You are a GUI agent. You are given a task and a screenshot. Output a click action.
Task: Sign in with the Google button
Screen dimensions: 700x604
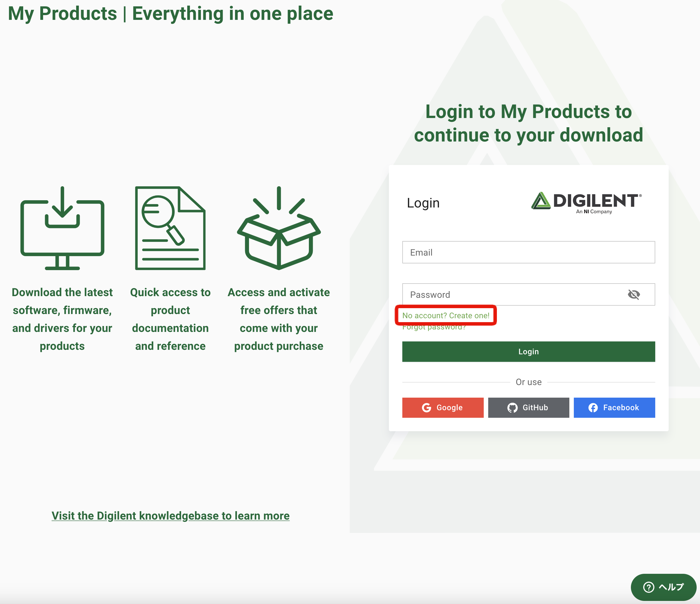pos(443,408)
